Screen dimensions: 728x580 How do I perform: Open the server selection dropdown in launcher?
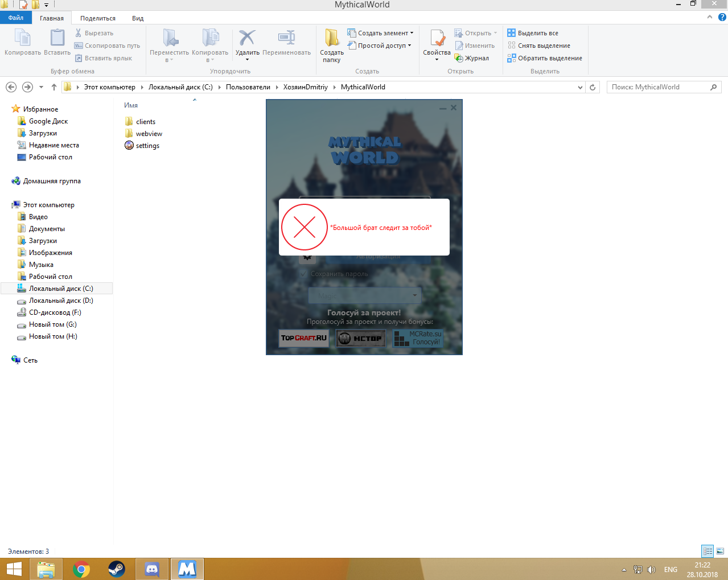coord(364,295)
